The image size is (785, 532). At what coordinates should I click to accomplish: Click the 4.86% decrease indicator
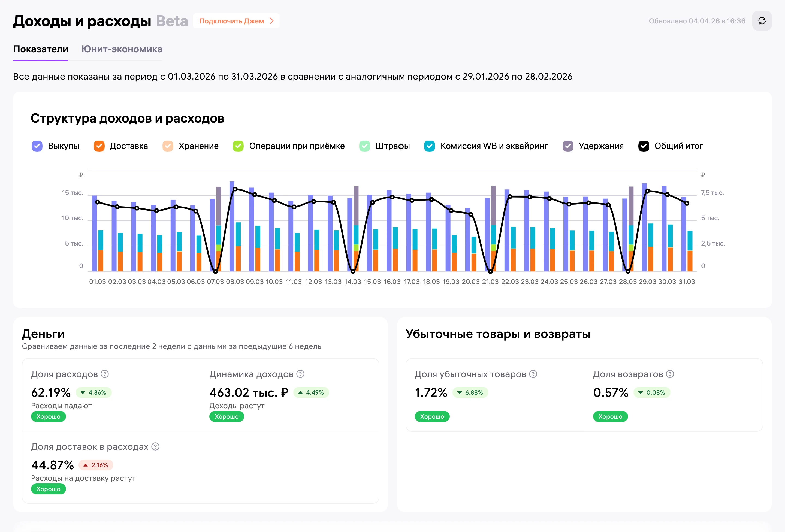tap(93, 392)
